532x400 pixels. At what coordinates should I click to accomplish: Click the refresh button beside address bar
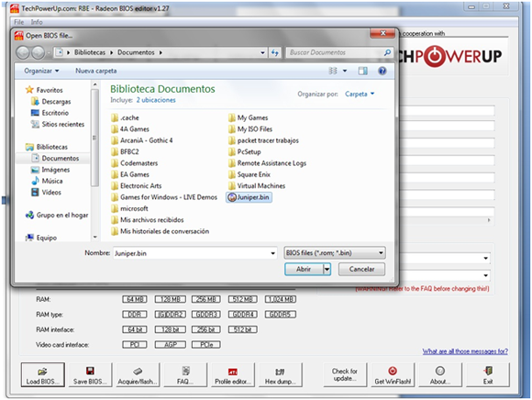coord(275,52)
